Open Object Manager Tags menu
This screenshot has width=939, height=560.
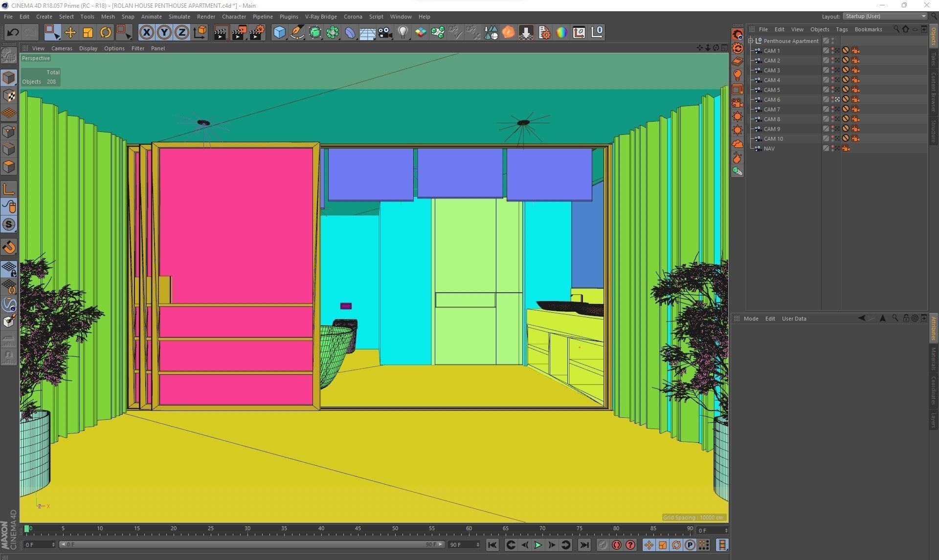click(842, 29)
